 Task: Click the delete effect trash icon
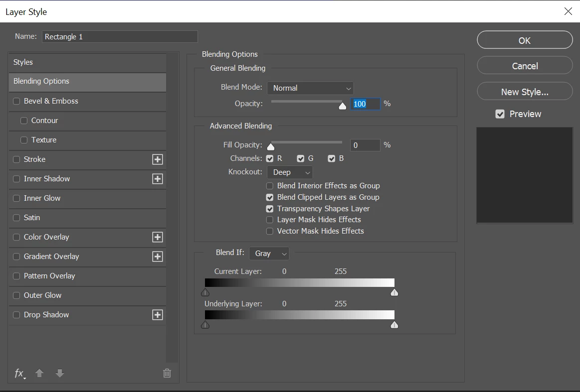pyautogui.click(x=167, y=373)
